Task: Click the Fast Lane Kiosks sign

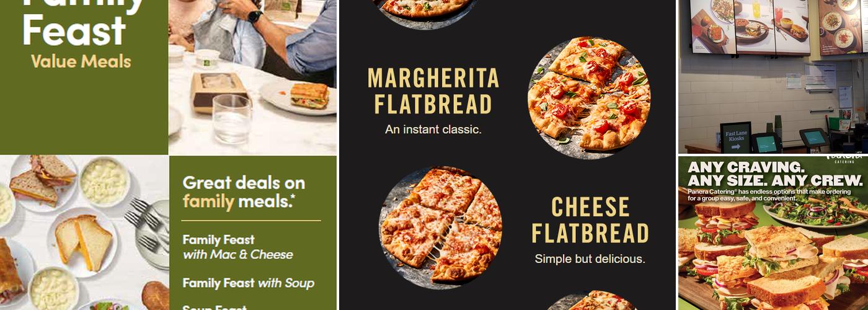Action: 735,138
